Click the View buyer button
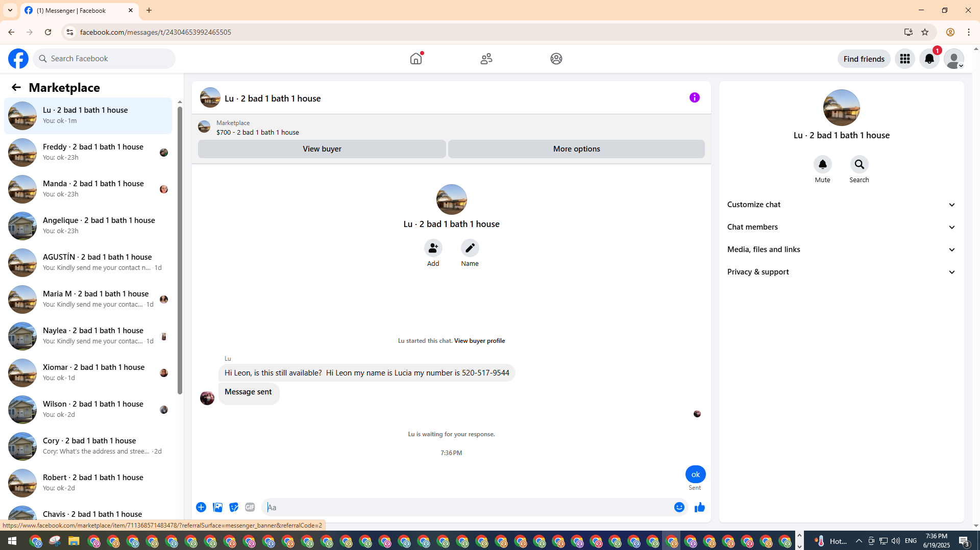980x550 pixels. pyautogui.click(x=322, y=149)
